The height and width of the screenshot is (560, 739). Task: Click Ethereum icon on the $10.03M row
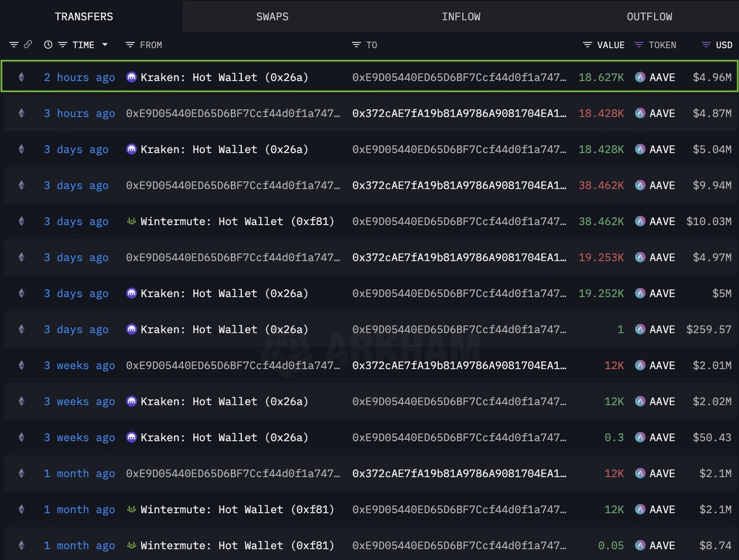(22, 222)
